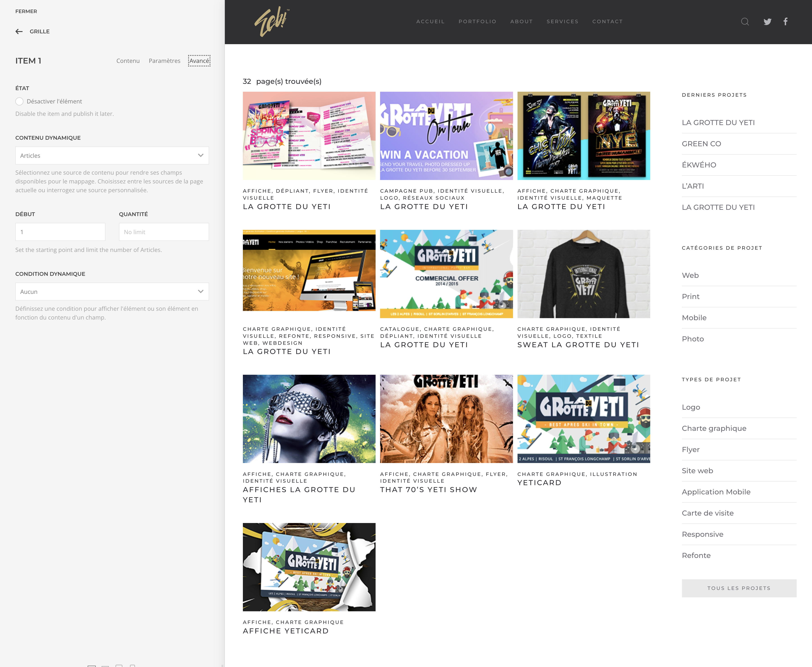Open the CONTACT menu item

pyautogui.click(x=607, y=21)
